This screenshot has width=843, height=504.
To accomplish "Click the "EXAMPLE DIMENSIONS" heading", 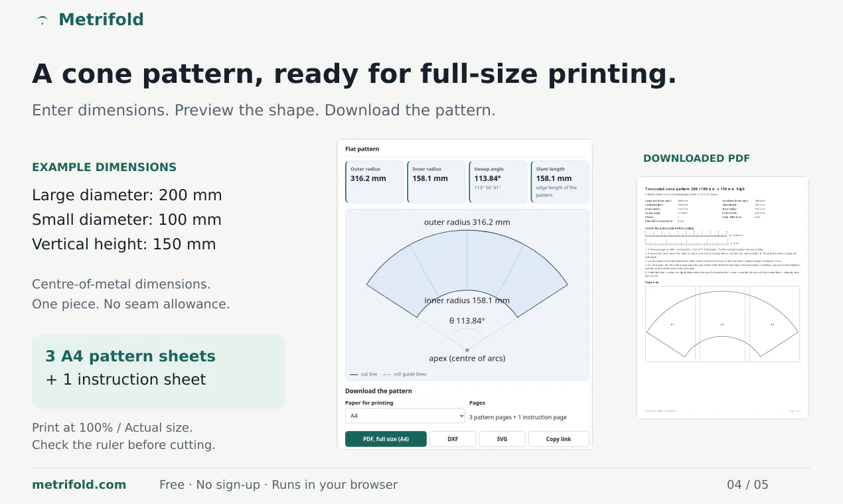I will (104, 167).
